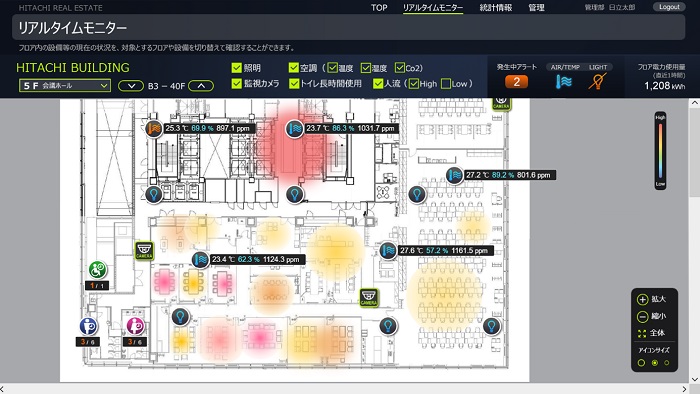Click the horizontal scrollbar right arrow
Viewport: 700px width, 394px height.
(x=684, y=389)
